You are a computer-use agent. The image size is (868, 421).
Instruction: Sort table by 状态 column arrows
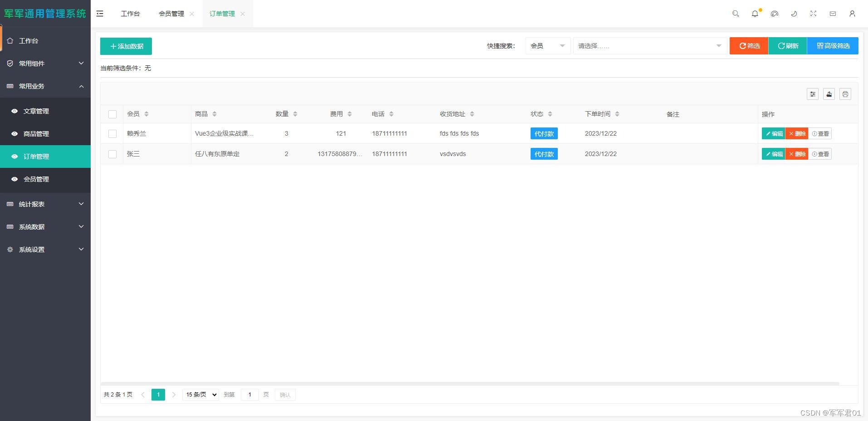pyautogui.click(x=550, y=114)
